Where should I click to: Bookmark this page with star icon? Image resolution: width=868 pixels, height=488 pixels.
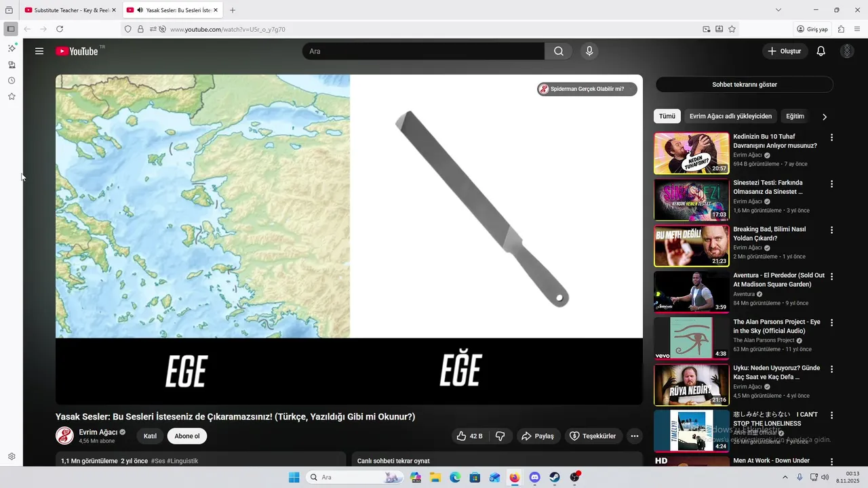(732, 29)
